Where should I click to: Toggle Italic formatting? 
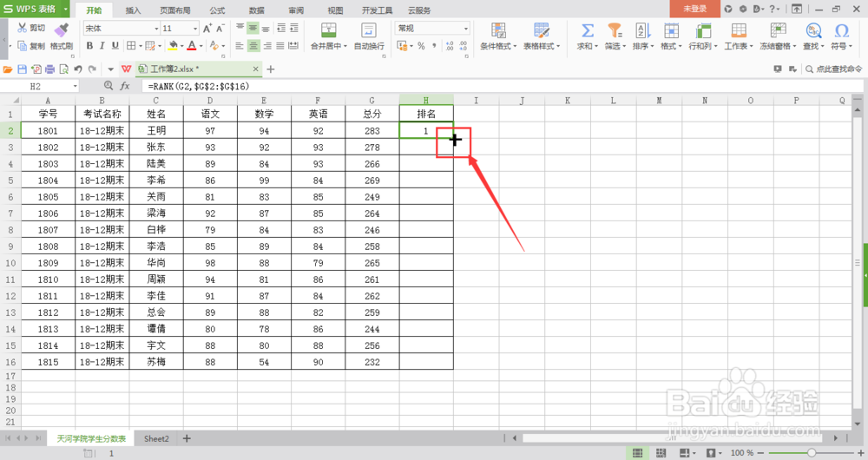pyautogui.click(x=102, y=46)
